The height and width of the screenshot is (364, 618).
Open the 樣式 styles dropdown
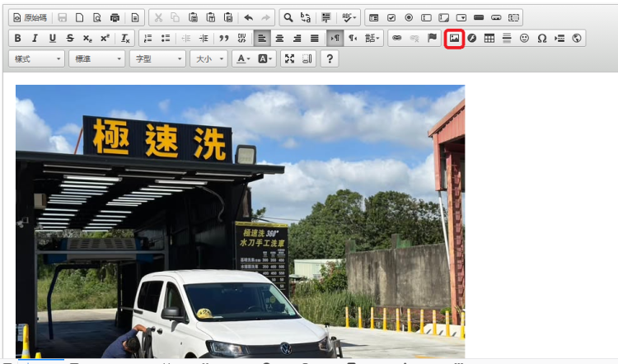pos(37,58)
